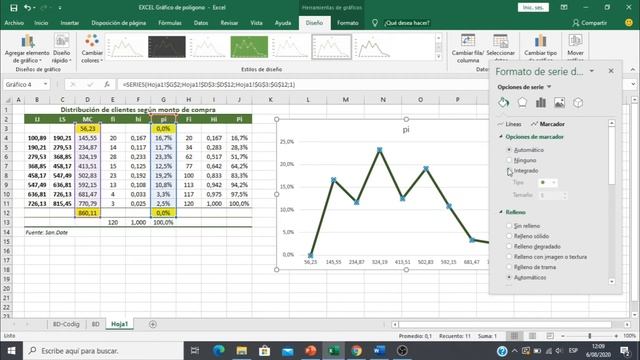
Task: Click the chart title pi
Action: click(406, 130)
